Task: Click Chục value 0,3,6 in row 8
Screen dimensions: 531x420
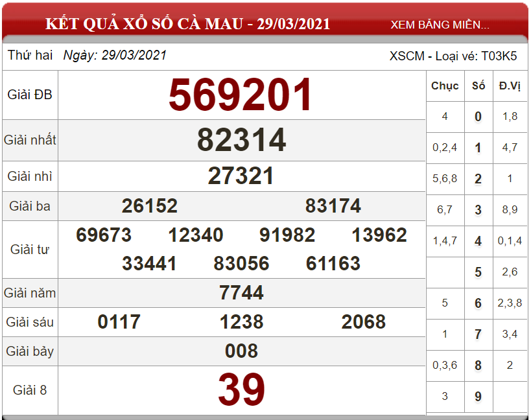Action: (445, 365)
